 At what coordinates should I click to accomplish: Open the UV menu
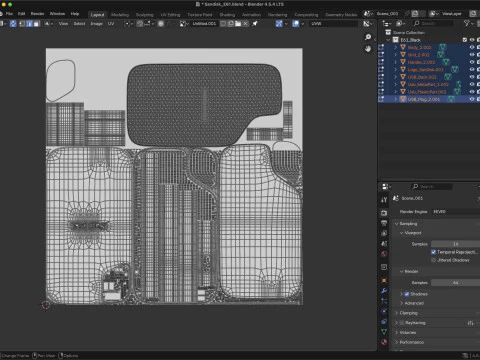pyautogui.click(x=111, y=24)
